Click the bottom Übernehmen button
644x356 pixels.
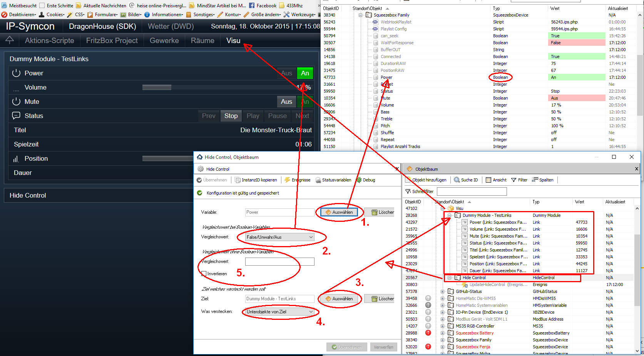[347, 347]
